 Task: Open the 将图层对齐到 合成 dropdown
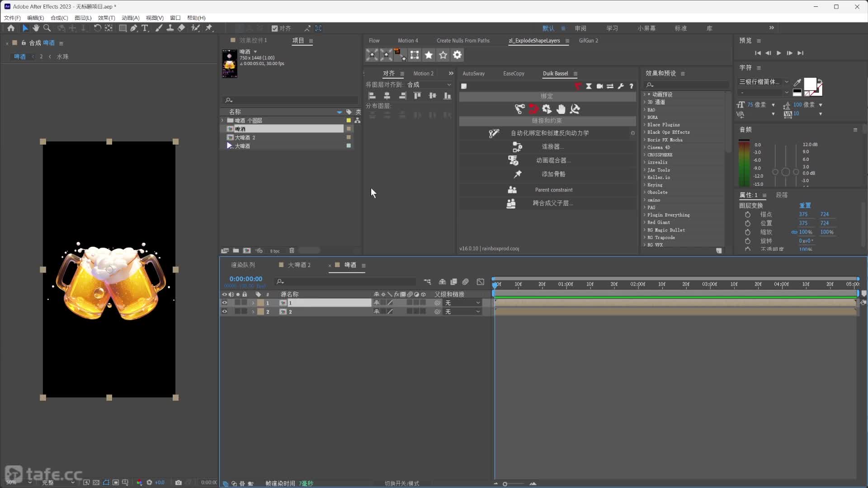429,85
